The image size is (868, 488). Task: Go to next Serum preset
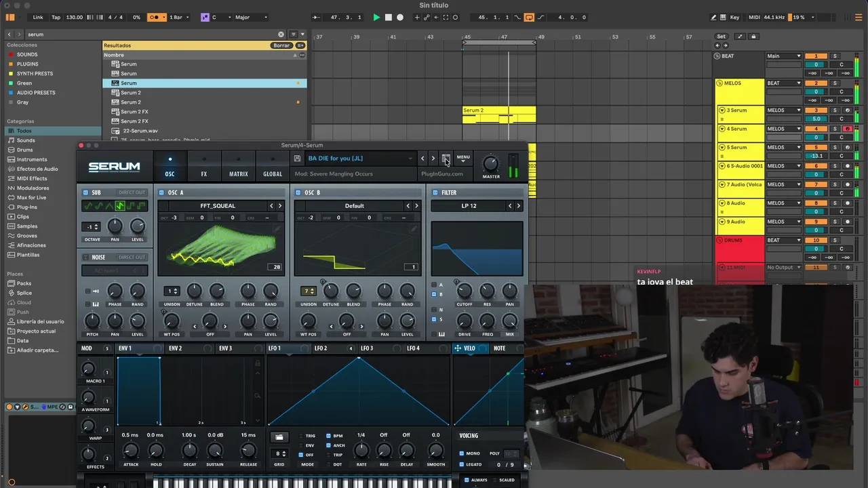pos(433,159)
